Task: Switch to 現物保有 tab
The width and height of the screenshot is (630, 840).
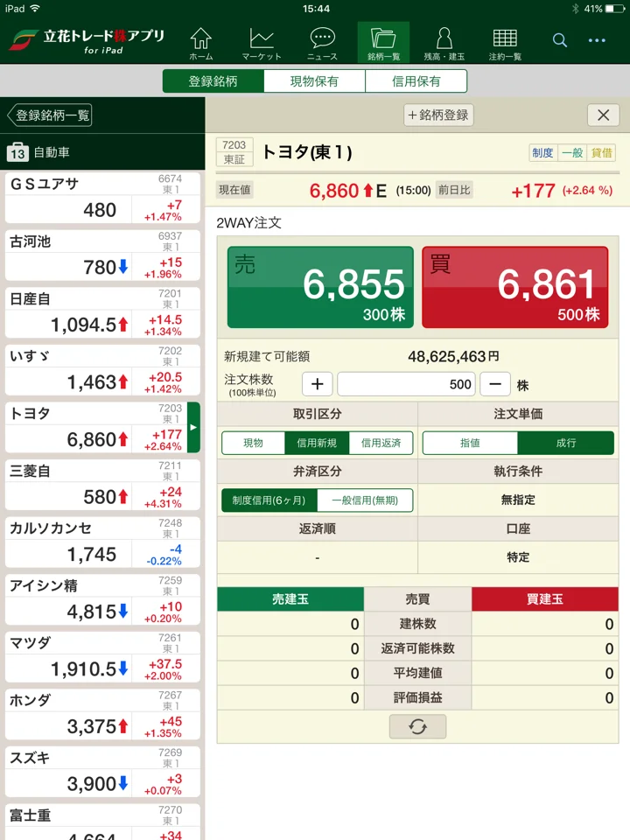Action: click(x=314, y=81)
